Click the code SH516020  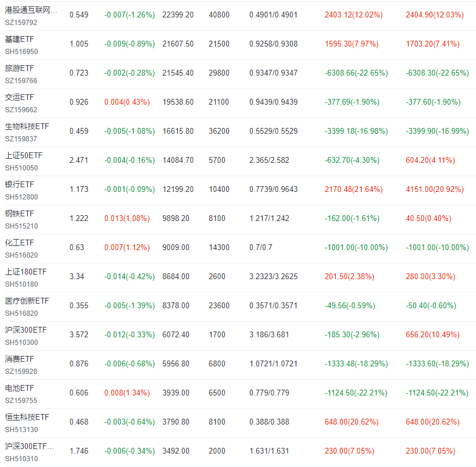pyautogui.click(x=22, y=255)
